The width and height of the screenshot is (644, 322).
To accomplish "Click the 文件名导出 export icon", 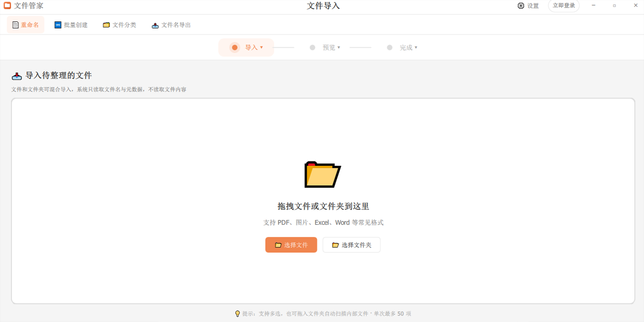I will point(155,25).
